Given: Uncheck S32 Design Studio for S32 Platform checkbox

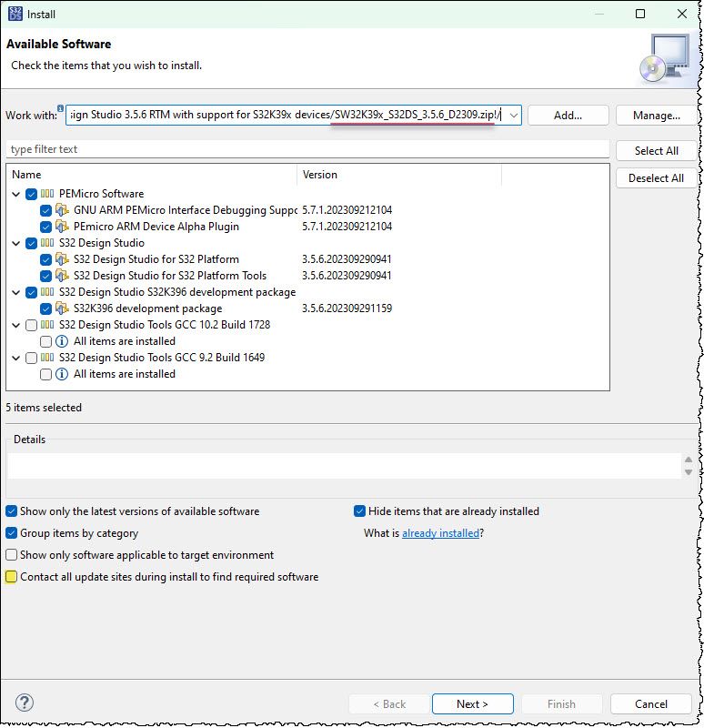Looking at the screenshot, I should click(45, 259).
